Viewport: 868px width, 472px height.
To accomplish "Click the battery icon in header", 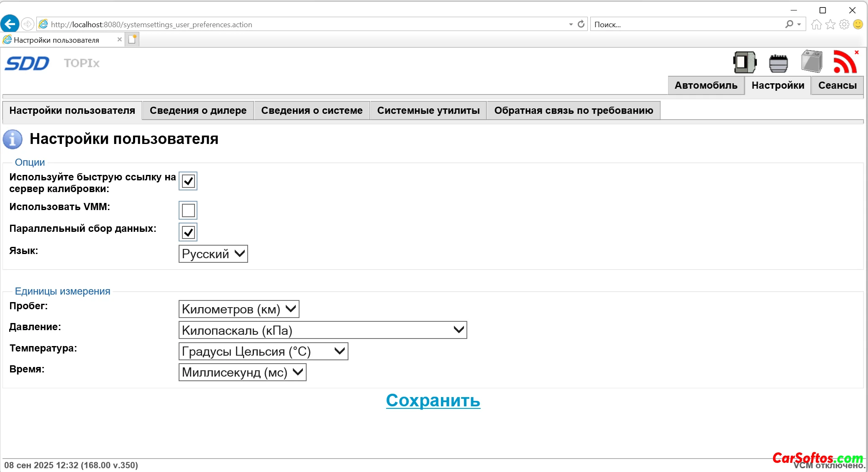I will [812, 62].
